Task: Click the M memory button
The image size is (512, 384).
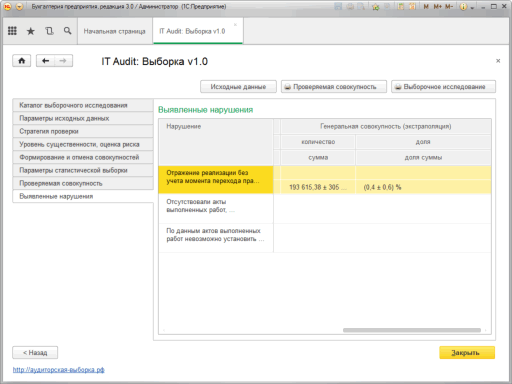Action: [x=426, y=6]
